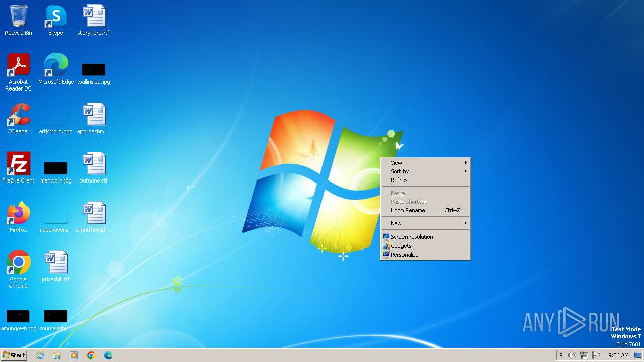The height and width of the screenshot is (362, 644).
Task: Open the Start menu
Action: pos(14,355)
